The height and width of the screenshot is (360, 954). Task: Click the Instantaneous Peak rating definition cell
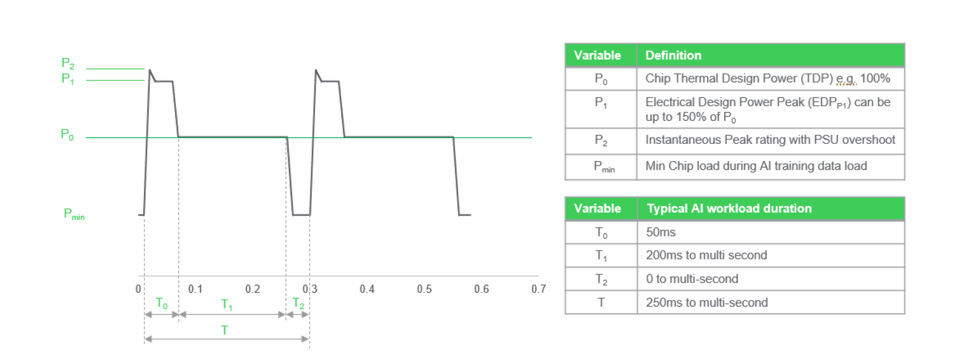(x=771, y=141)
